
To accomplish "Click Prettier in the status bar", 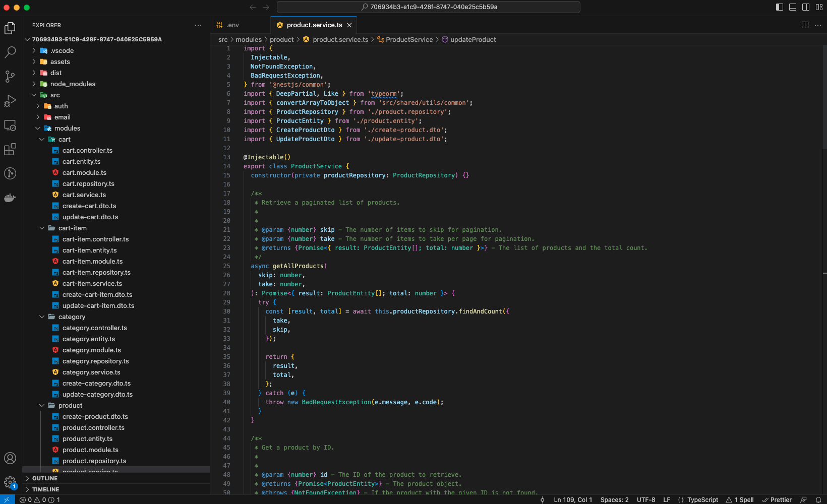I will pos(781,500).
